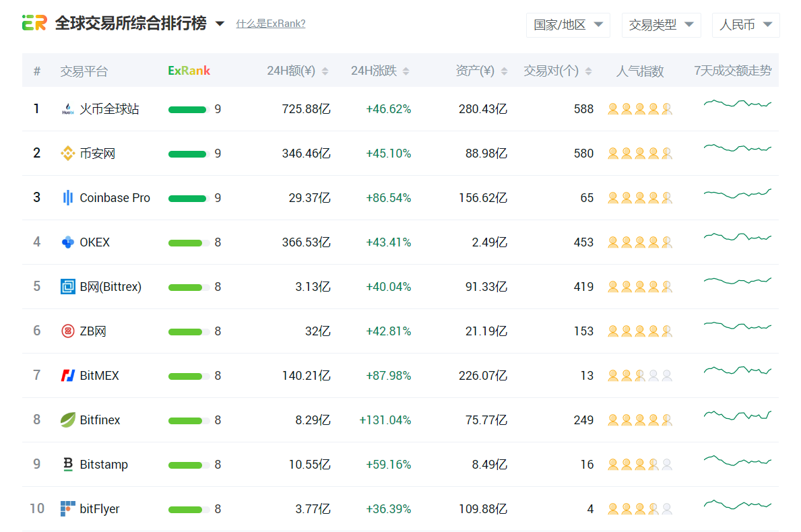Open the BitMEX exchange link
801x532 pixels.
coord(99,375)
